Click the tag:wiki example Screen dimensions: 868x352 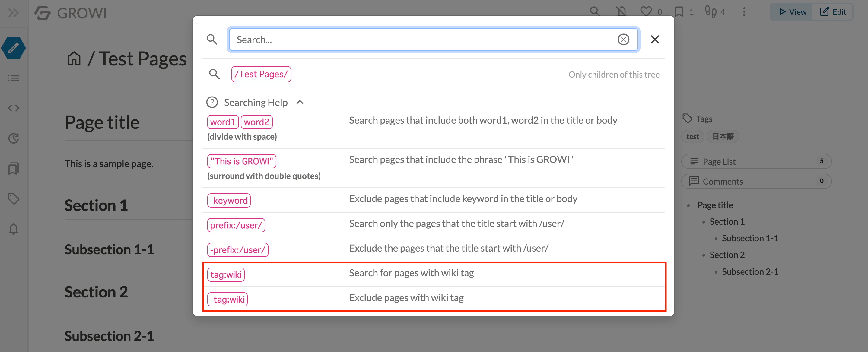click(x=226, y=274)
